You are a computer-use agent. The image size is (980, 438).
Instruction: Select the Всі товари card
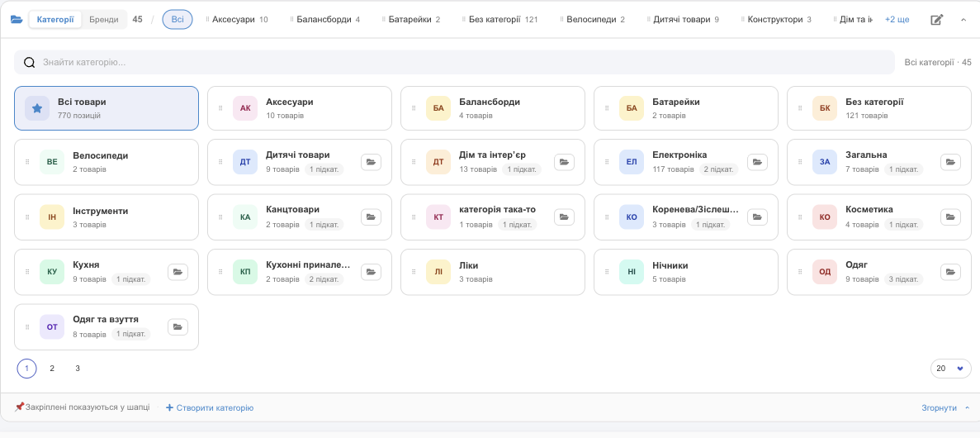coord(107,108)
